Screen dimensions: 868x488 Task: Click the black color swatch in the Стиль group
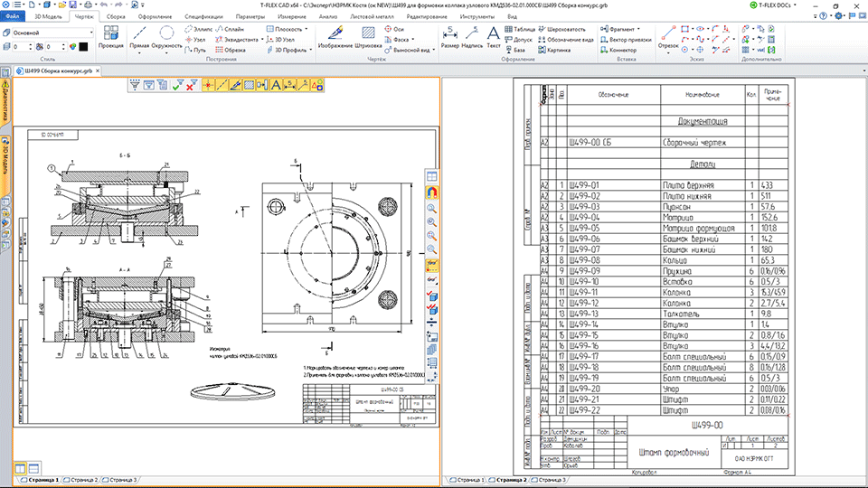[x=83, y=47]
